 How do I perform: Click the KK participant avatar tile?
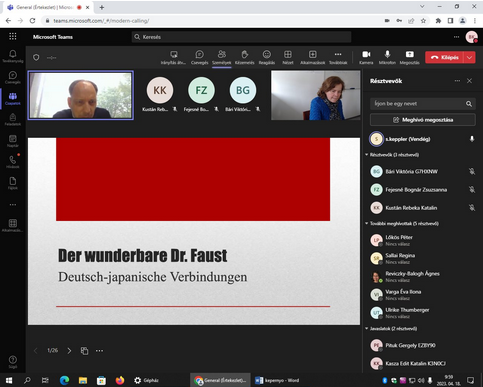160,90
